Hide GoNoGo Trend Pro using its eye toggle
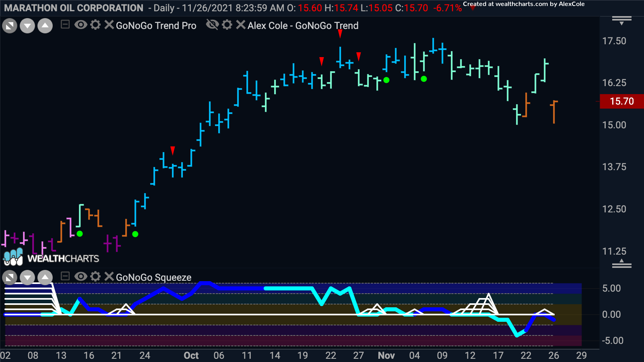 click(81, 25)
